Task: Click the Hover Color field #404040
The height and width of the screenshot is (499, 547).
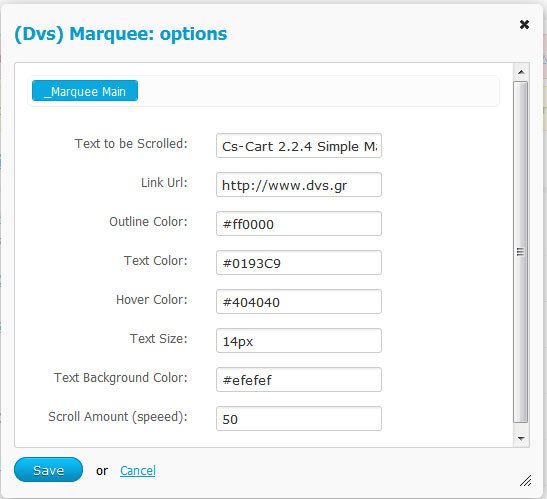Action: click(299, 301)
